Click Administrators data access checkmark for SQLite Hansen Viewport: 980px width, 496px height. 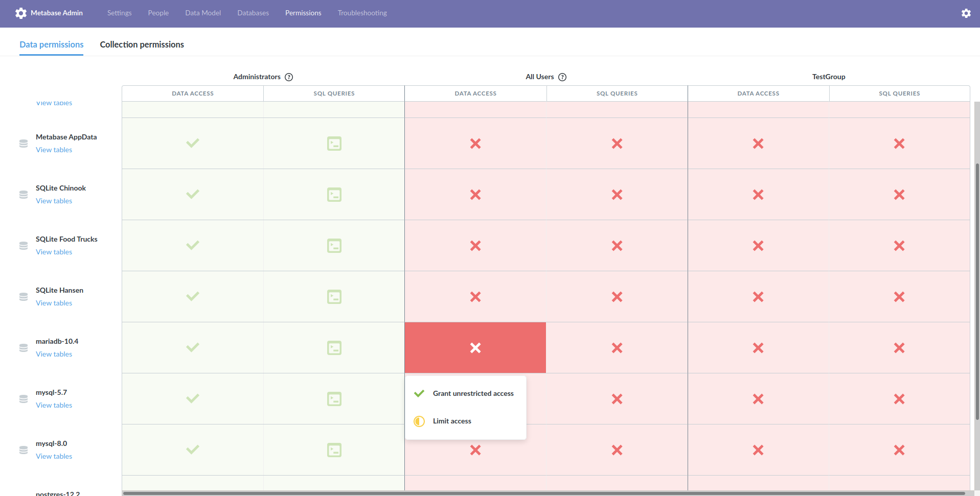(x=193, y=296)
